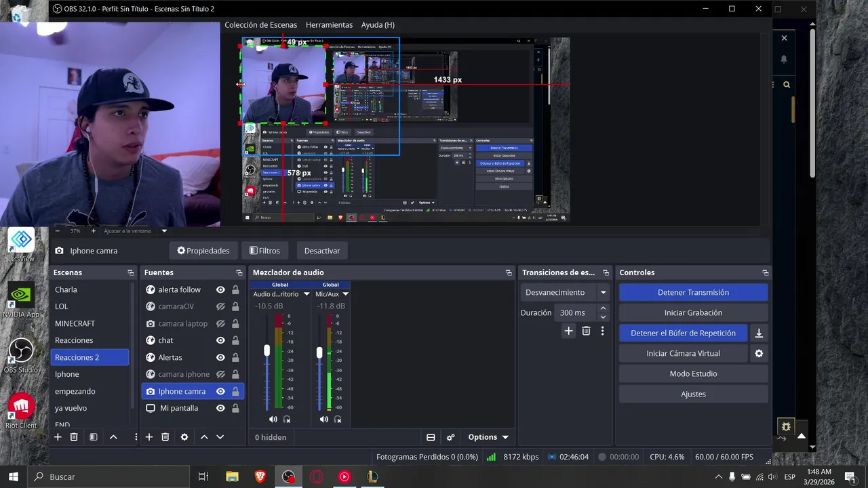Viewport: 868px width, 488px height.
Task: Show the camara laptop source
Action: (x=220, y=323)
